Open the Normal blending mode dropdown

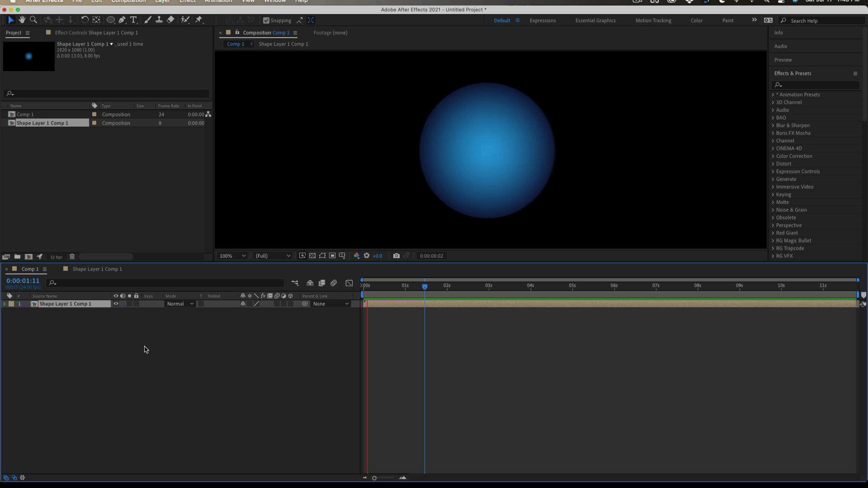(180, 304)
